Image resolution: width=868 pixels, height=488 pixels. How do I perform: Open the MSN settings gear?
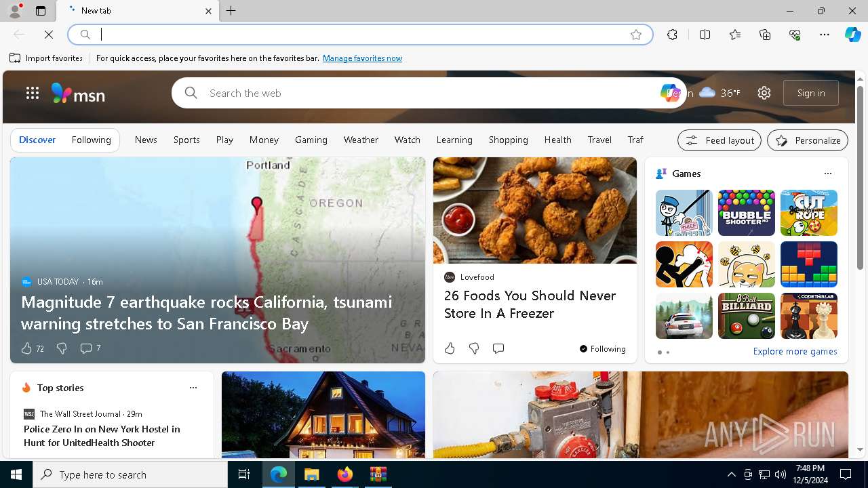[x=764, y=93]
